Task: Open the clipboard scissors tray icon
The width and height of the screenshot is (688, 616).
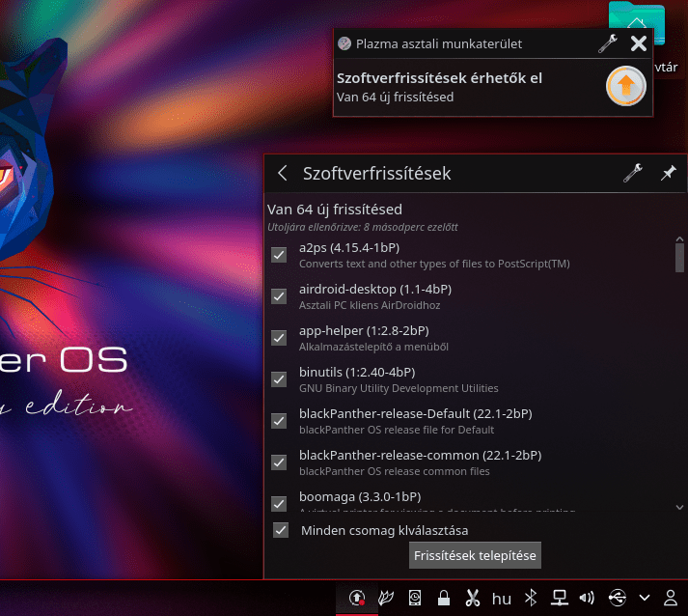Action: pos(473,598)
